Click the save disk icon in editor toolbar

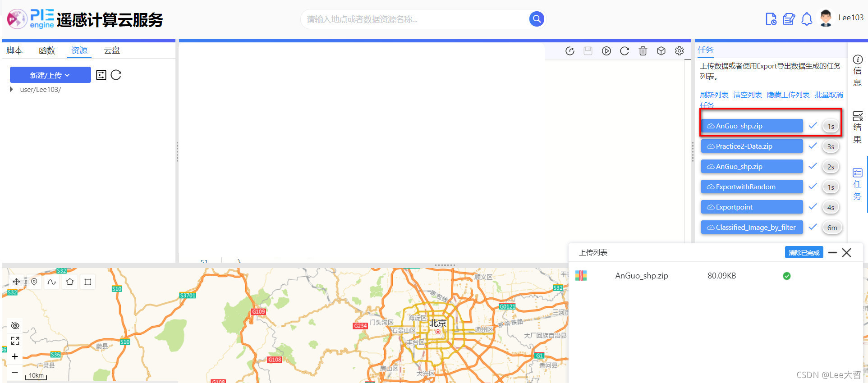(588, 51)
